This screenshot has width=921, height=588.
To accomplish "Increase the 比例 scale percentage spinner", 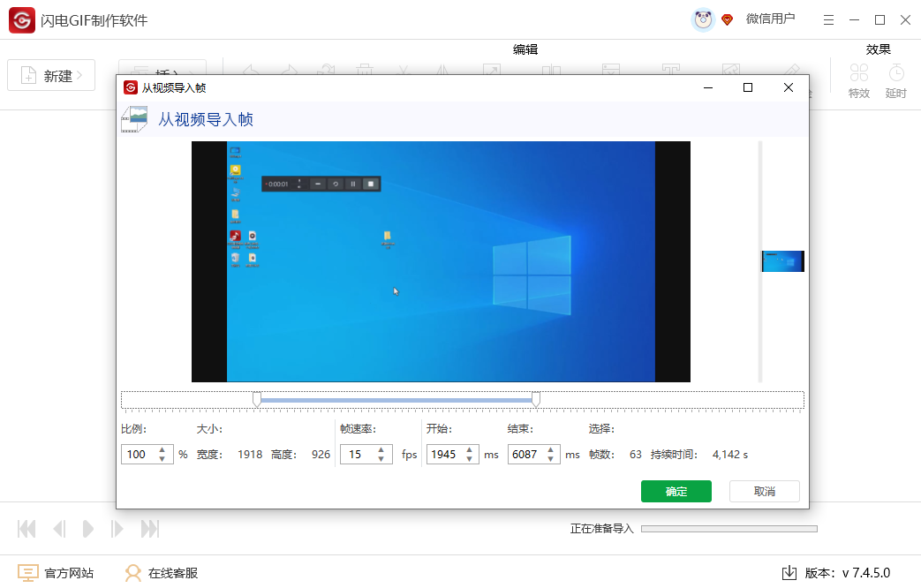I will pos(162,450).
